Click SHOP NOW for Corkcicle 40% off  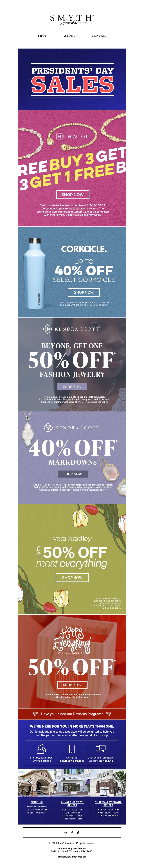tap(84, 292)
